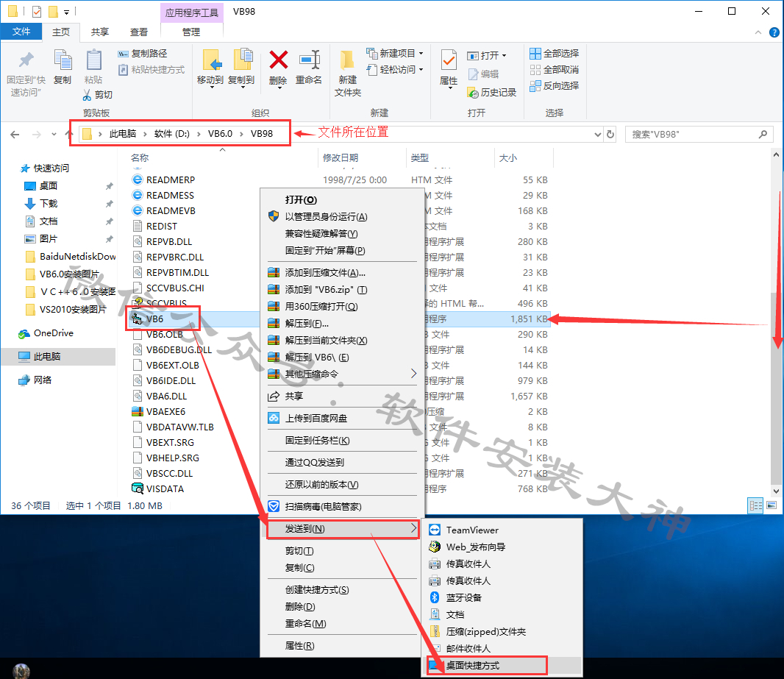Sort by the Name (名称) column header
Viewport: 784px width, 679px height.
140,158
